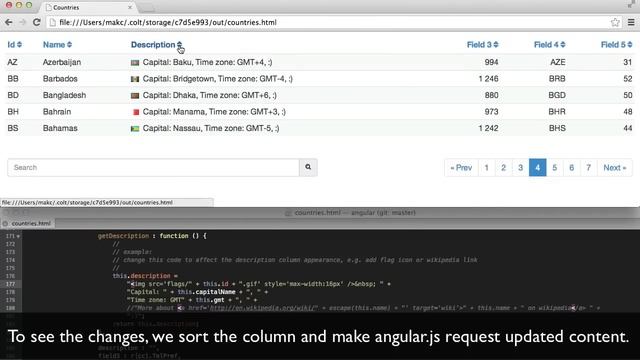
Task: Click 'getDescription' in the code editor
Action: tap(123, 236)
